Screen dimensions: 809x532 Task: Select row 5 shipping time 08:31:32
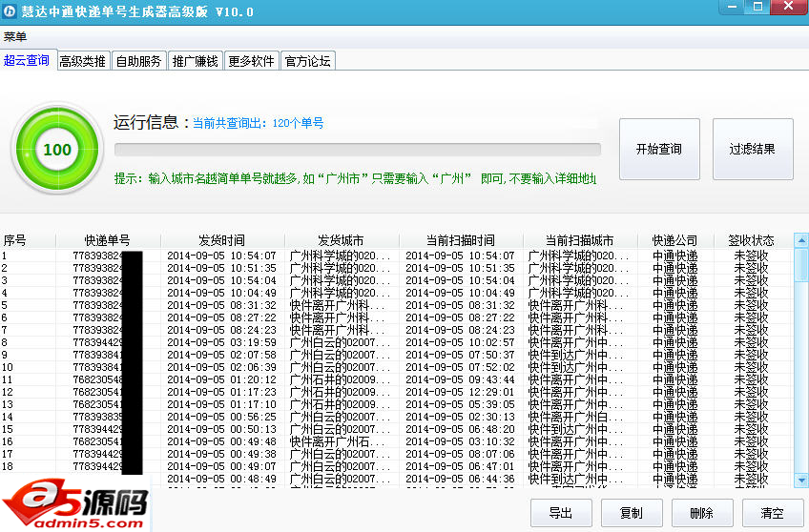222,305
